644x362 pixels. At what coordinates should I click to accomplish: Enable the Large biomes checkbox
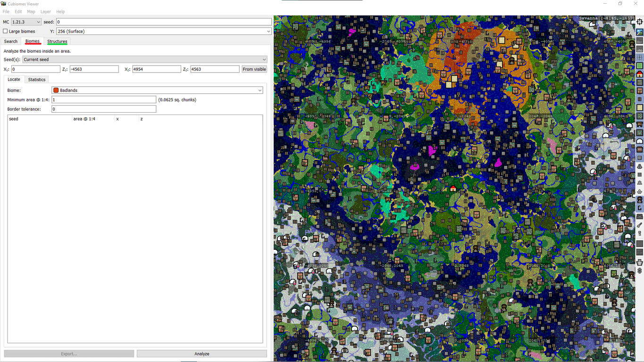pos(6,32)
